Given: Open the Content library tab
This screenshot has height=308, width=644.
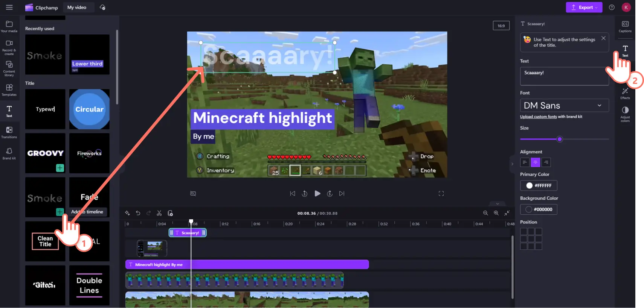Looking at the screenshot, I should pos(9,69).
